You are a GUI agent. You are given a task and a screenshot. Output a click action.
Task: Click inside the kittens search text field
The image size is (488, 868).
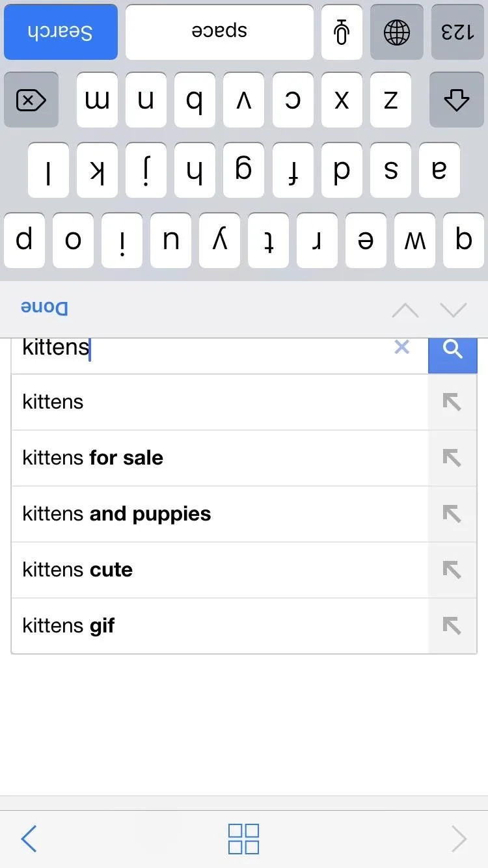pyautogui.click(x=195, y=349)
